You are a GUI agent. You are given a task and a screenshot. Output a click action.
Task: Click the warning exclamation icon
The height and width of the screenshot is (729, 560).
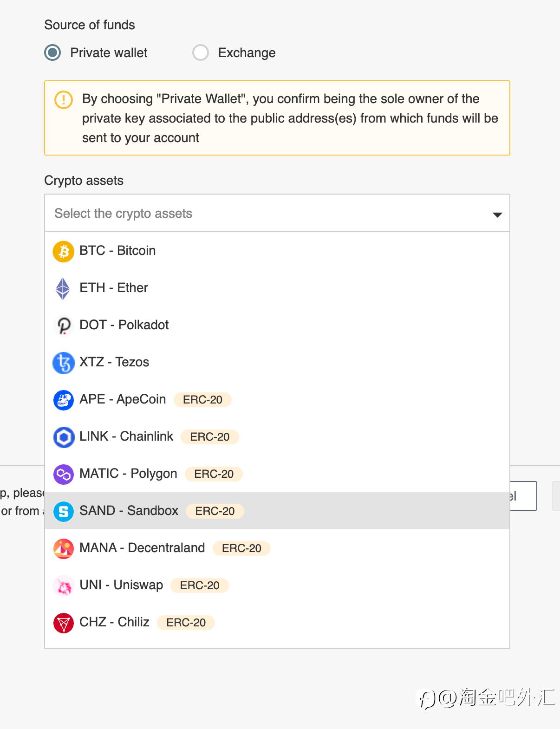pyautogui.click(x=64, y=99)
